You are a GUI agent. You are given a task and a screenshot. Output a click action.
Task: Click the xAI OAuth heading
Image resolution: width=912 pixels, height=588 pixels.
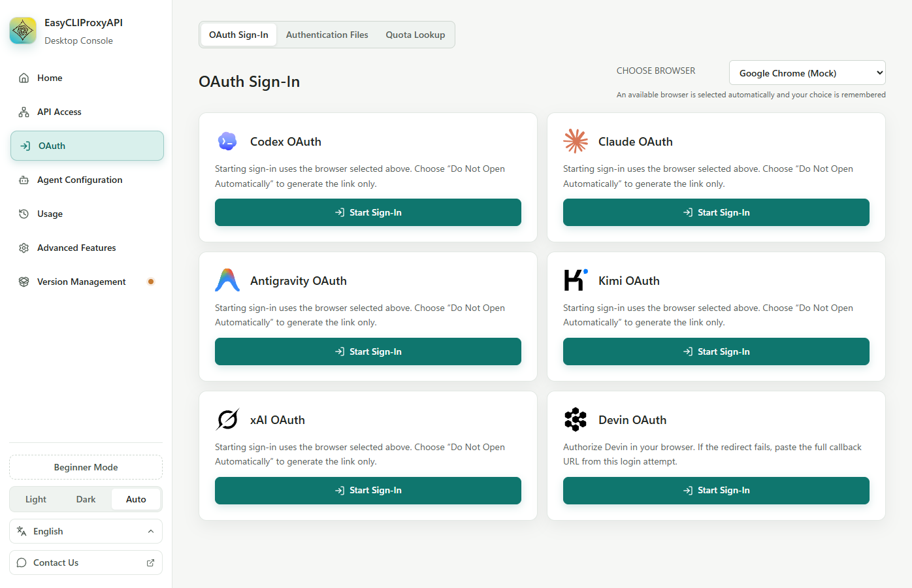(x=278, y=420)
